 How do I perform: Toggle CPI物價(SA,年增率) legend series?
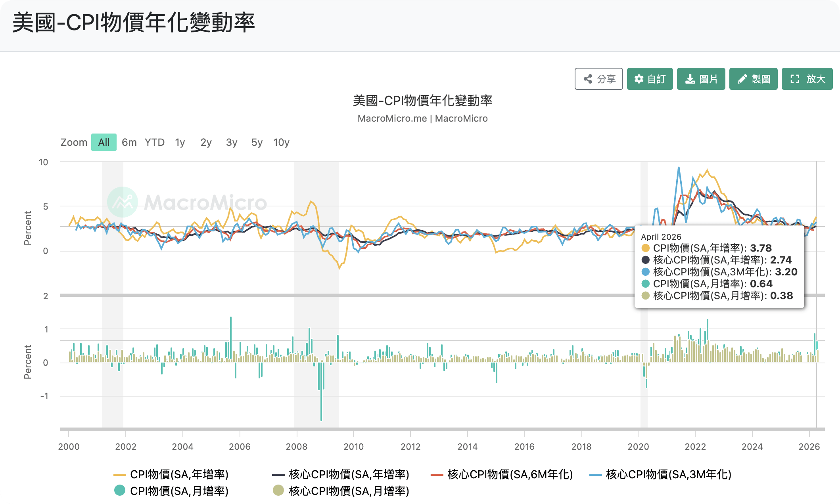pos(171,474)
